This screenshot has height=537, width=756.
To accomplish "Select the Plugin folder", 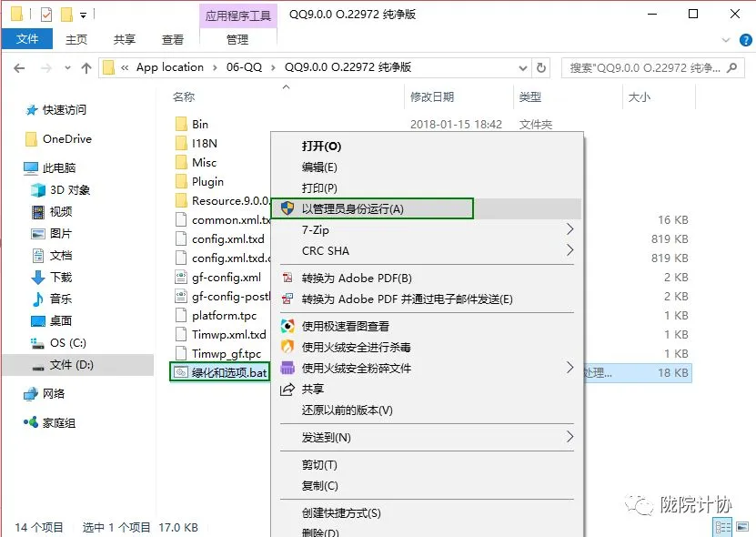I will click(207, 182).
